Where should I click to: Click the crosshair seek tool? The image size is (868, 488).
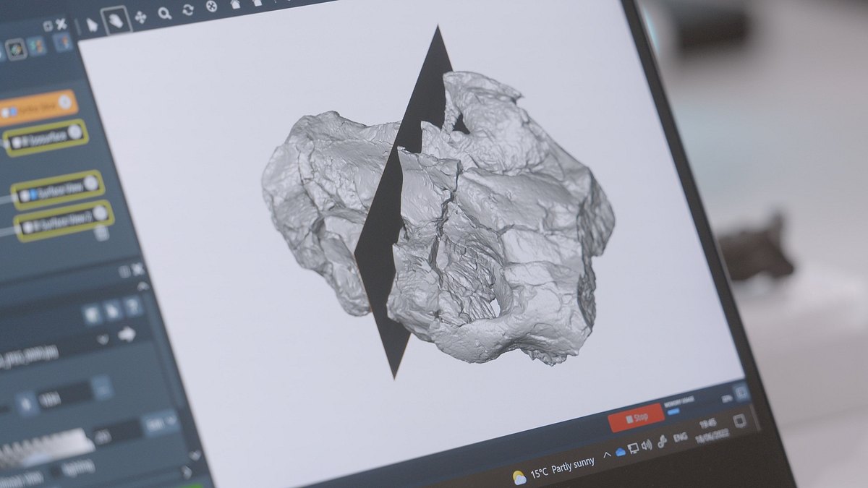tap(212, 6)
